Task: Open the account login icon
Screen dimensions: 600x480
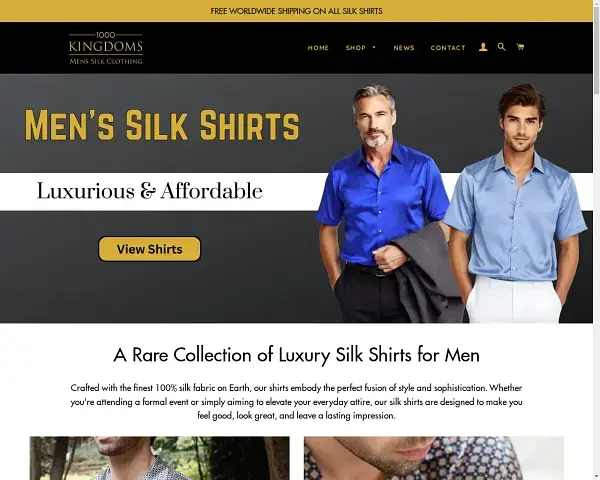Action: 483,47
